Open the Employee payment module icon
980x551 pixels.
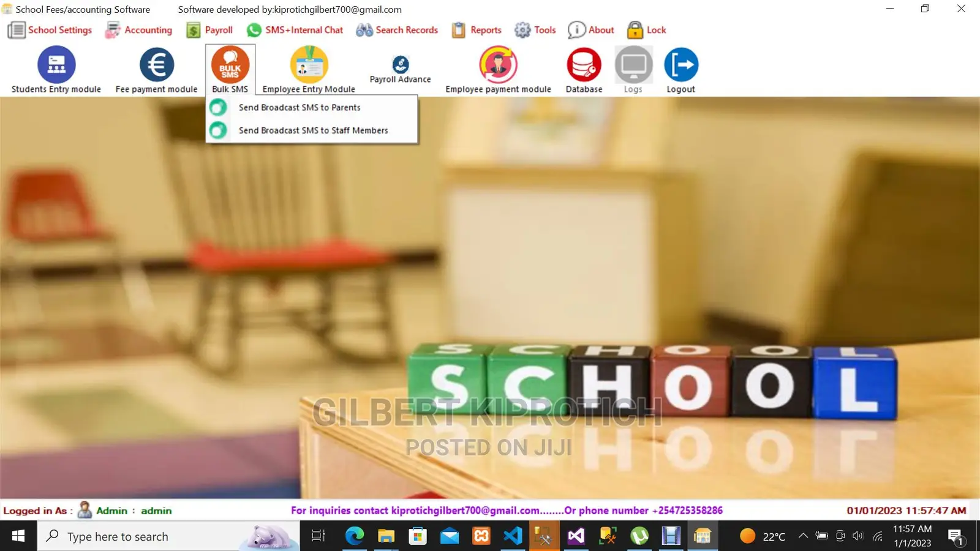498,64
